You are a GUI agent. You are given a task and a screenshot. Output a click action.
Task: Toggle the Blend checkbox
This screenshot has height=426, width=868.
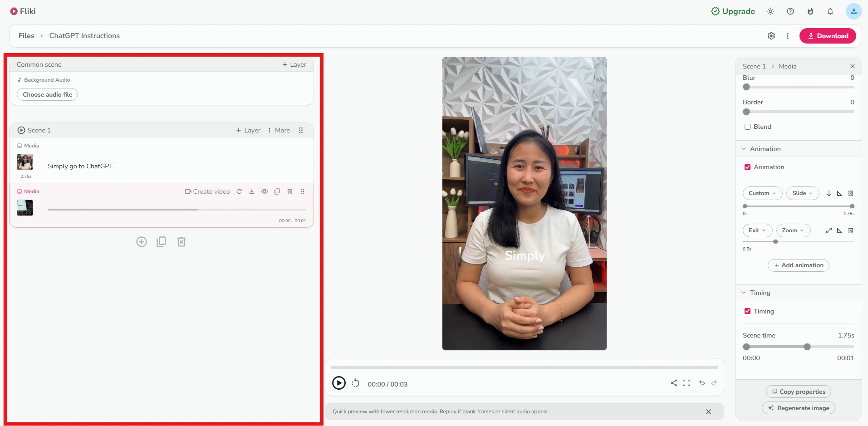(747, 127)
